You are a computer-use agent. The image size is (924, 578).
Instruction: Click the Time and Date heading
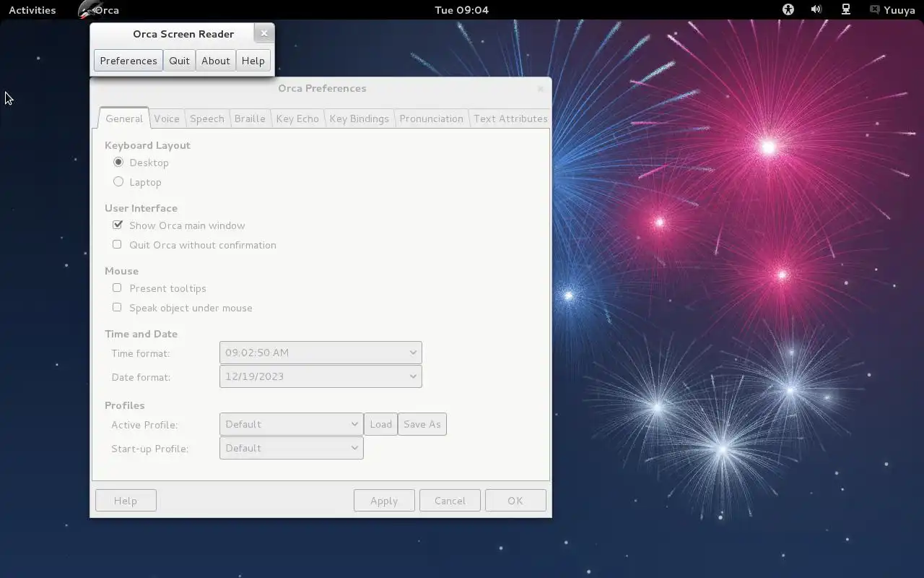pyautogui.click(x=141, y=334)
